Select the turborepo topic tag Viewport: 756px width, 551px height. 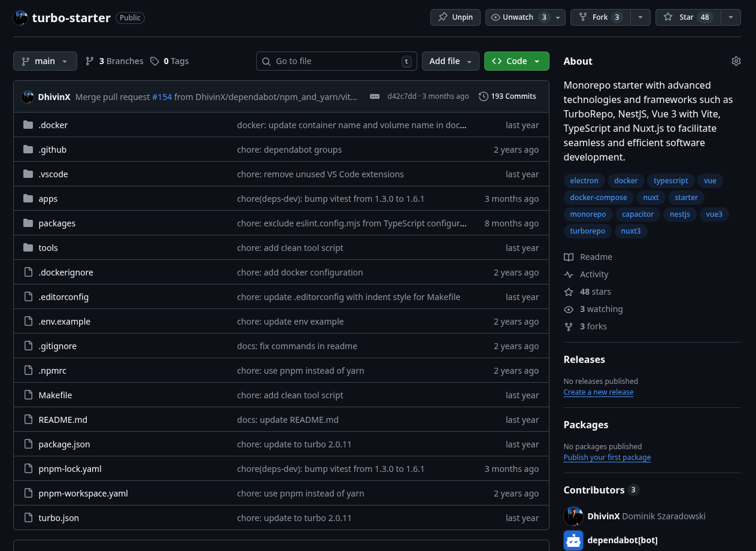587,231
